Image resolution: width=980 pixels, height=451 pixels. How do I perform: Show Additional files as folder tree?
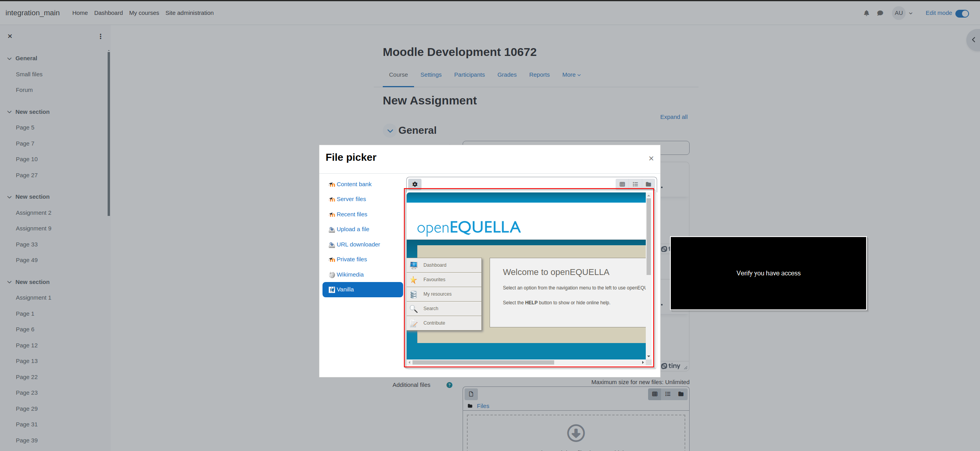681,394
